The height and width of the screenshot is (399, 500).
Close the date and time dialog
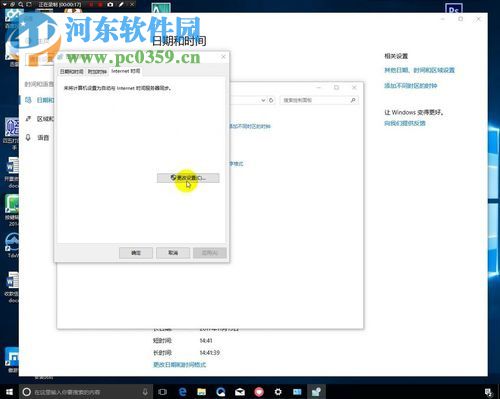[223, 57]
